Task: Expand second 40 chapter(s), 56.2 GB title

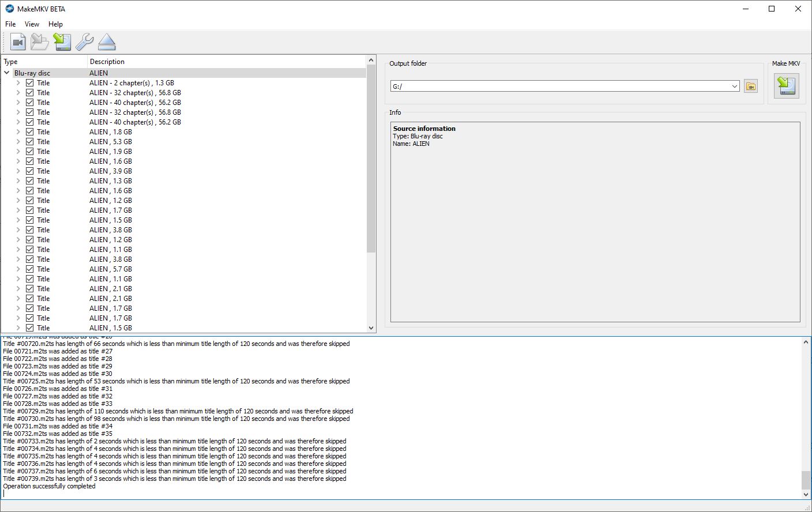Action: [x=18, y=122]
